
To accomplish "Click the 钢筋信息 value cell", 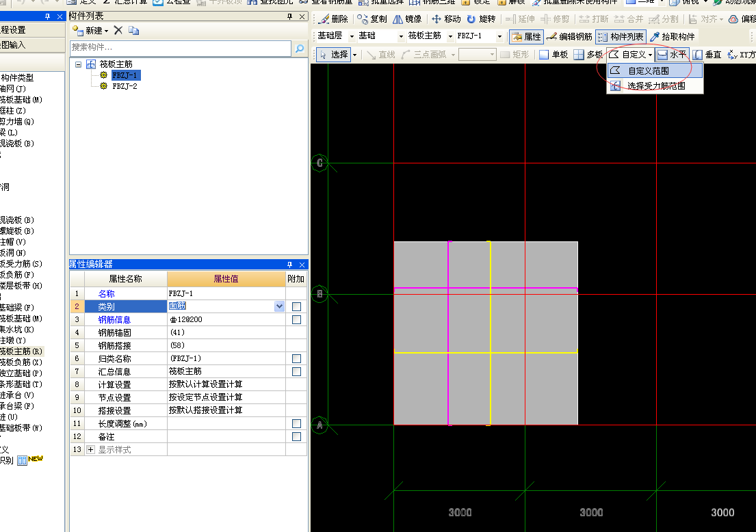I will tap(226, 319).
